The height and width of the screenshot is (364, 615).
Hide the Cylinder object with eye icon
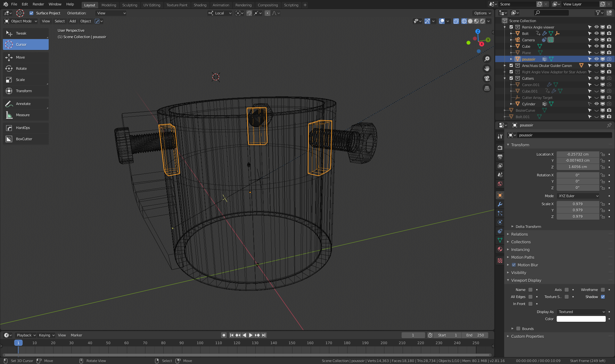click(x=596, y=104)
